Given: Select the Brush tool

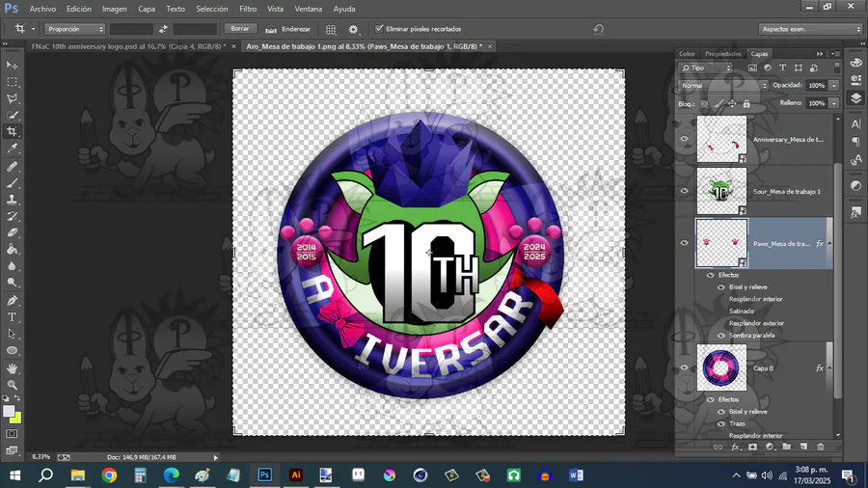Looking at the screenshot, I should 12,182.
